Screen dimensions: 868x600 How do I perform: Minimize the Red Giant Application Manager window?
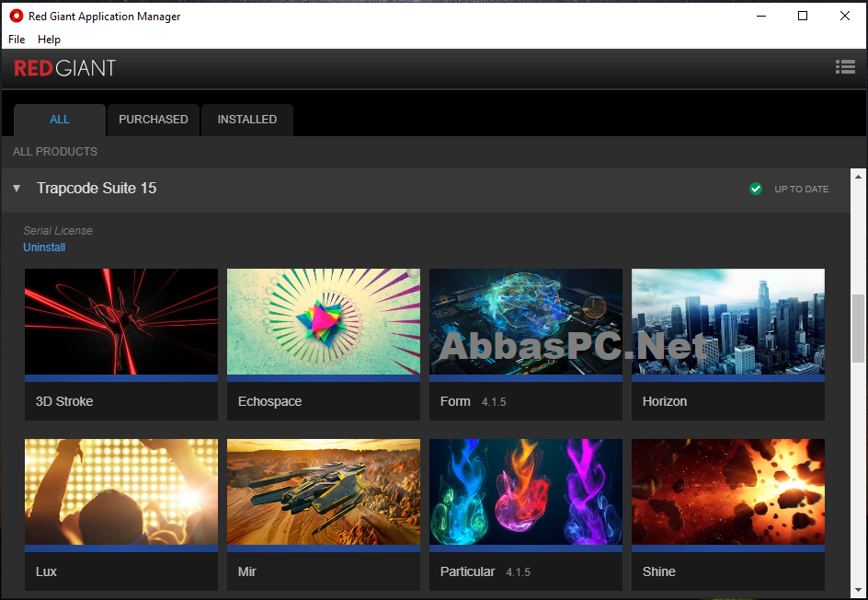(761, 16)
